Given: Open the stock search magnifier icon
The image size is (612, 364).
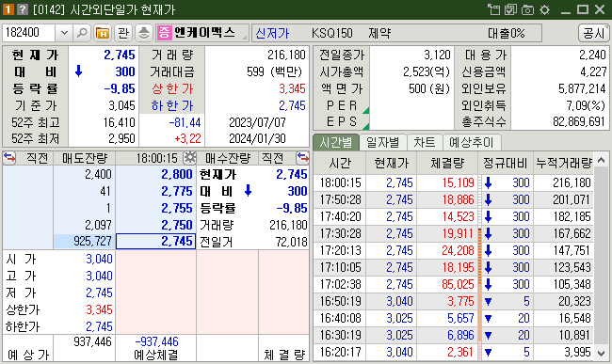Looking at the screenshot, I should (x=82, y=33).
